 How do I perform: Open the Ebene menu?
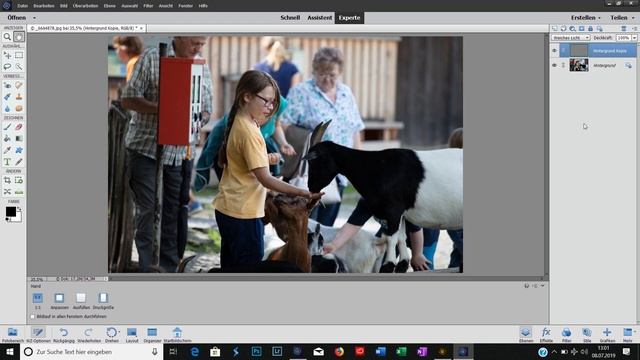coord(109,6)
